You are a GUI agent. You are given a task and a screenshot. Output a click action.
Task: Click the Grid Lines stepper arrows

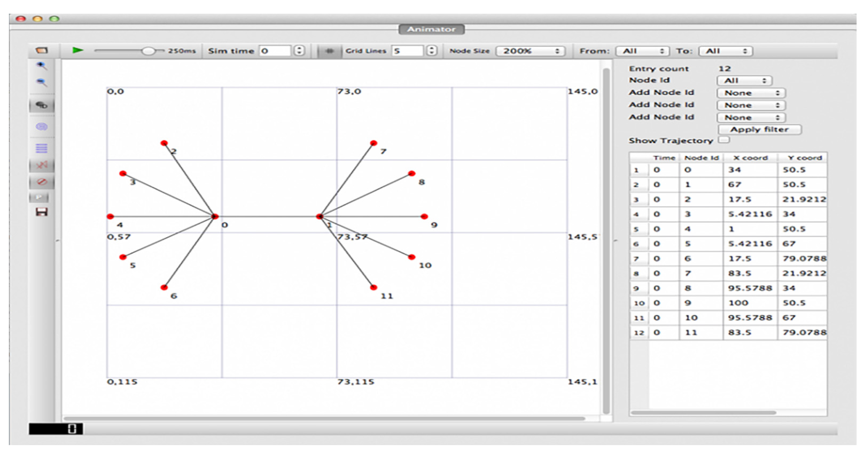432,51
